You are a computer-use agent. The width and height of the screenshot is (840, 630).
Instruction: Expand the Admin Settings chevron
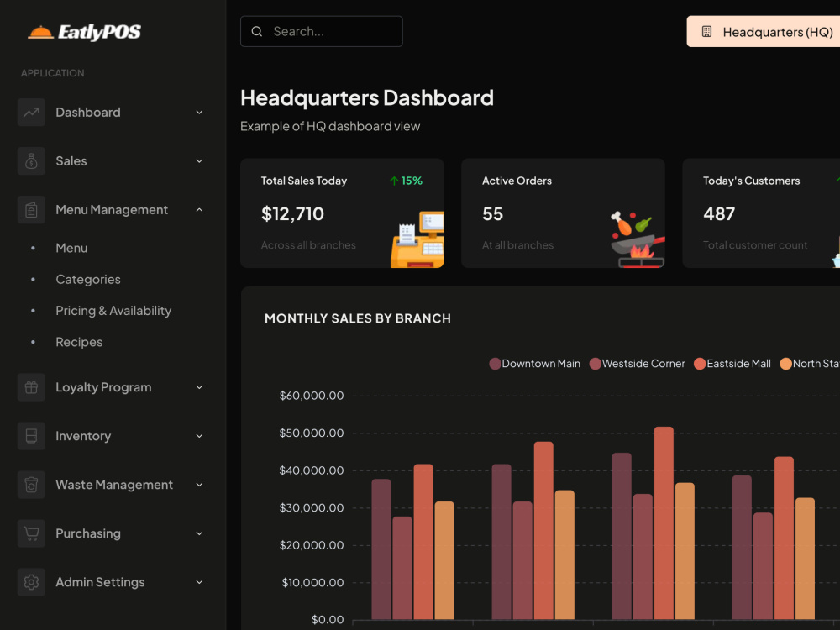coord(199,582)
